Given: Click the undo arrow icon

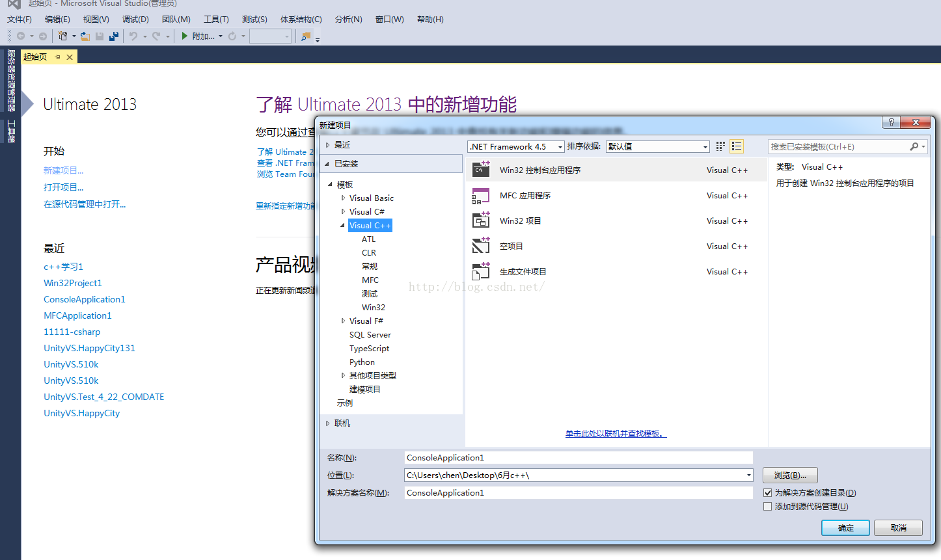Looking at the screenshot, I should pos(133,36).
